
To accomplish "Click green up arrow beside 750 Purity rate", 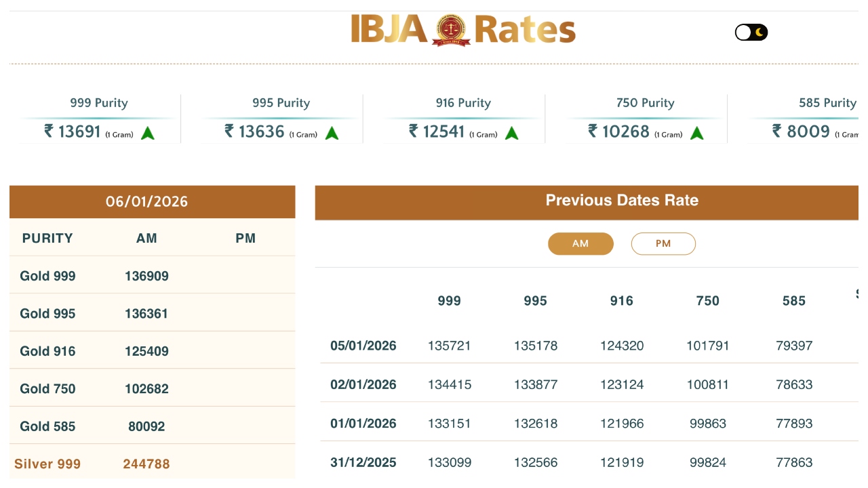I will tap(696, 133).
